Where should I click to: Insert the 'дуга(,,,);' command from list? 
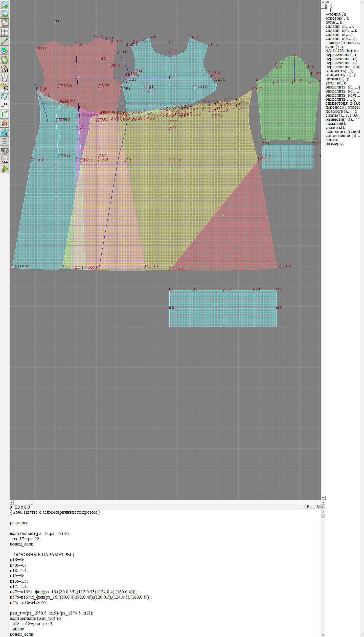click(334, 22)
